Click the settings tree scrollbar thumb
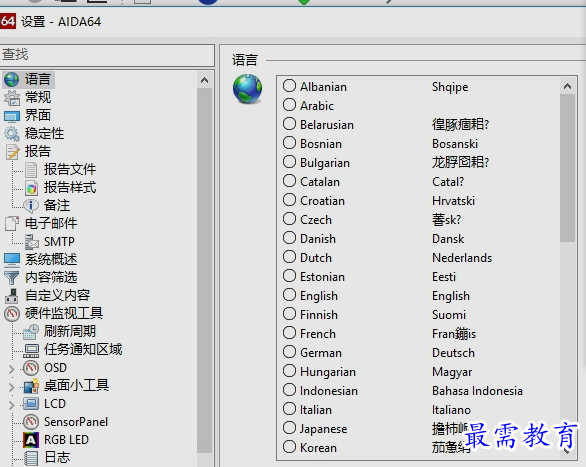This screenshot has height=467, width=586. click(204, 270)
